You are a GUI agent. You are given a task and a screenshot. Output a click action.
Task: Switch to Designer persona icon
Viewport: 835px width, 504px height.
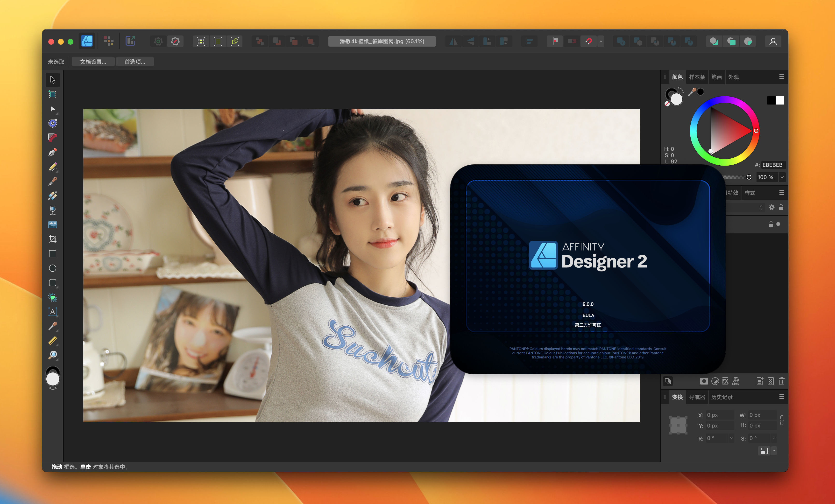[87, 41]
